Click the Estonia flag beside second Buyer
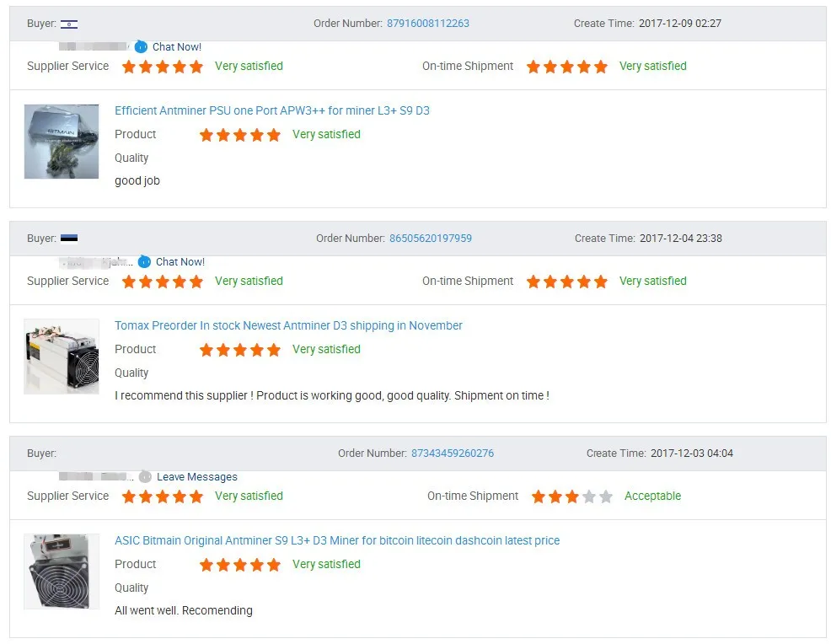Image resolution: width=831 pixels, height=644 pixels. tap(69, 239)
